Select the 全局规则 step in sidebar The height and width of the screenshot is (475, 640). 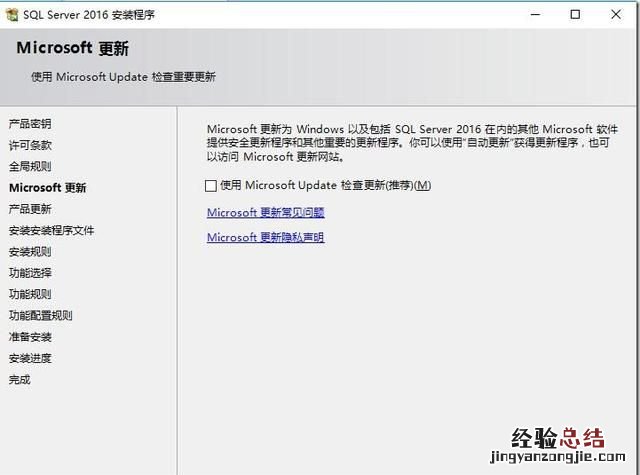(30, 166)
